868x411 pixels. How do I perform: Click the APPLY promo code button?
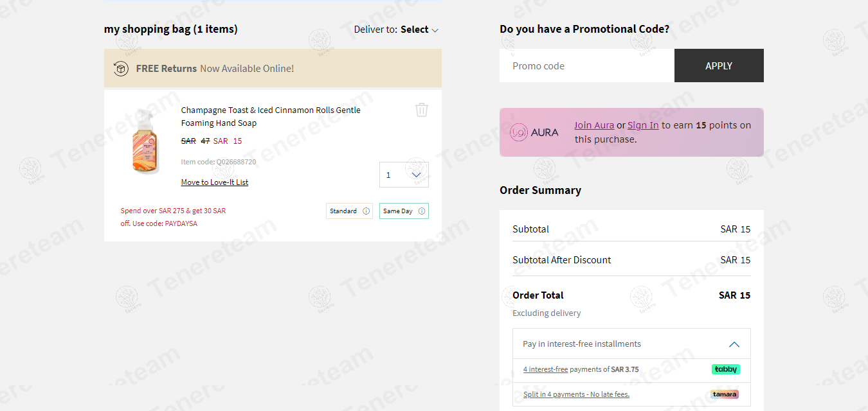(719, 66)
